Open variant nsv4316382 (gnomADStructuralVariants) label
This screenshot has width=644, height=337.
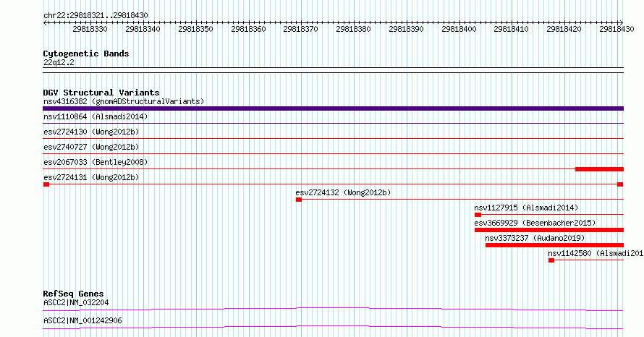pos(124,101)
